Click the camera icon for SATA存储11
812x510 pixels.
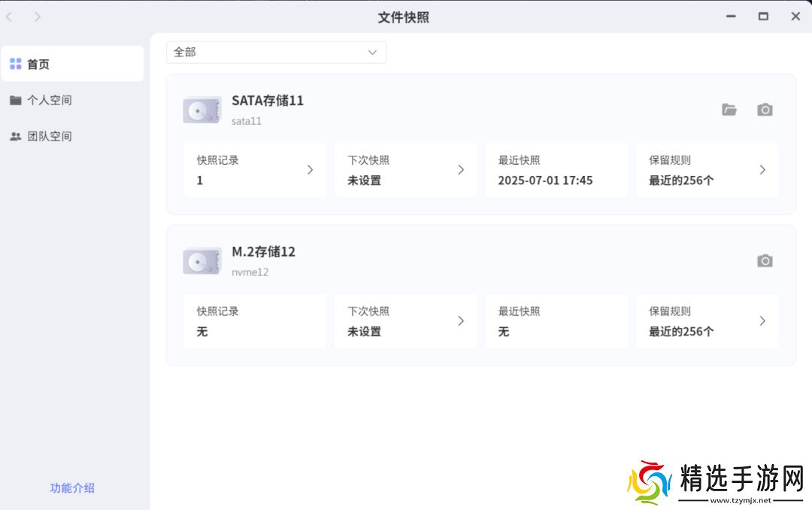click(x=765, y=110)
